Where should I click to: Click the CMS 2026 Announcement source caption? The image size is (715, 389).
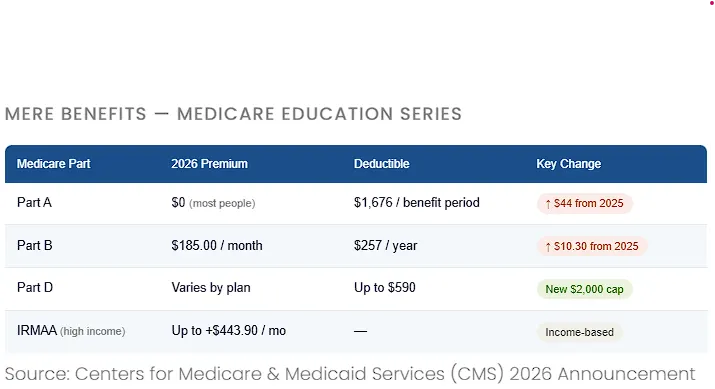[350, 374]
